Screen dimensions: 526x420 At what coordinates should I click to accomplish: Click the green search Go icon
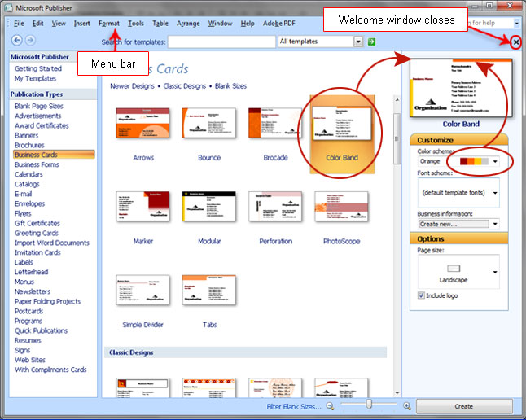(371, 42)
